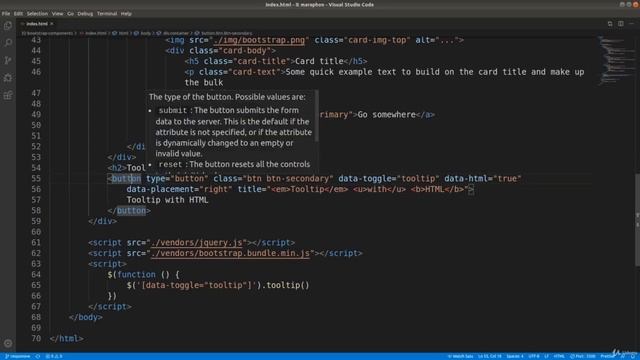Select the index.html tab
Viewport: 640px width, 360px height.
pyautogui.click(x=37, y=24)
